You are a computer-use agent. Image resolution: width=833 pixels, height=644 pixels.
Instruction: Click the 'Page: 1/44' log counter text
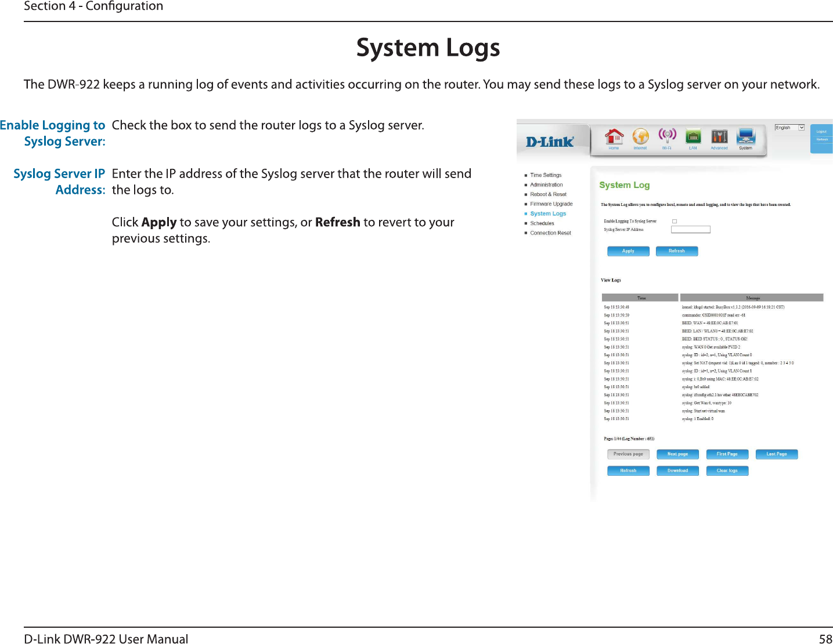[629, 439]
